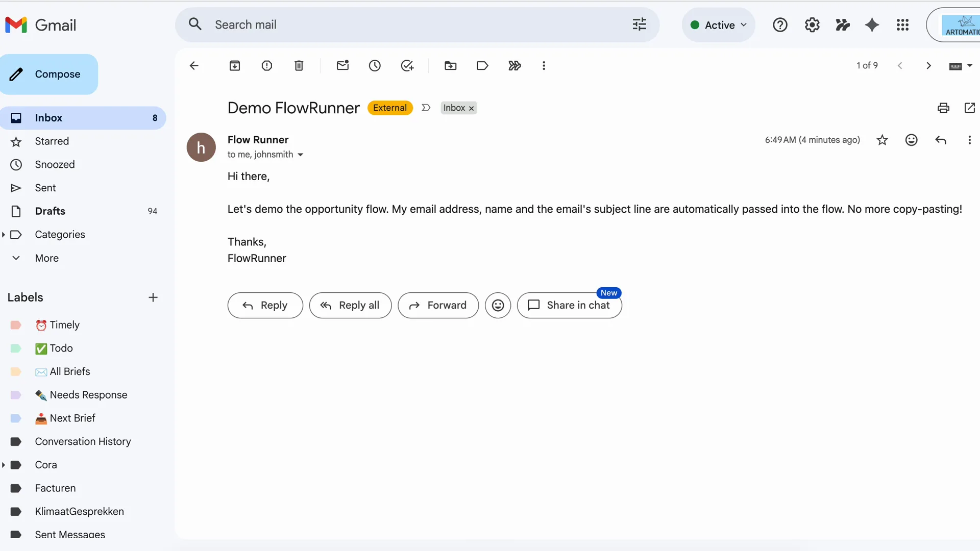Open Move to folder icon
The image size is (980, 551).
[x=451, y=66]
